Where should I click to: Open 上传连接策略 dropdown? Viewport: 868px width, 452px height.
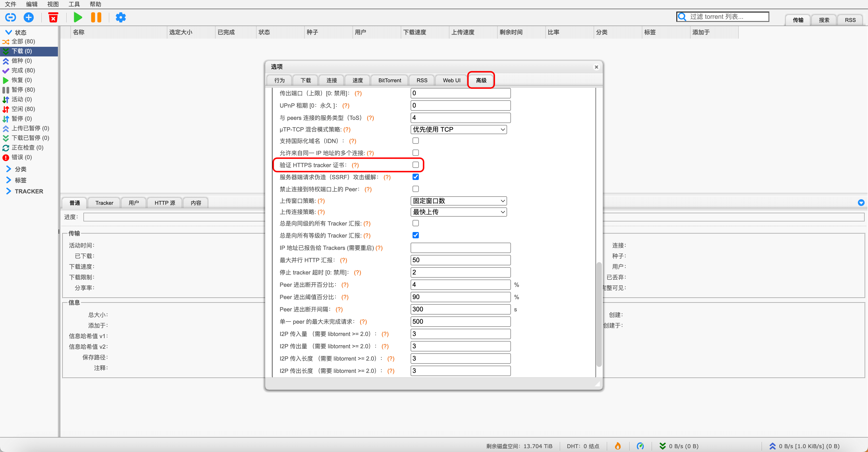[459, 212]
